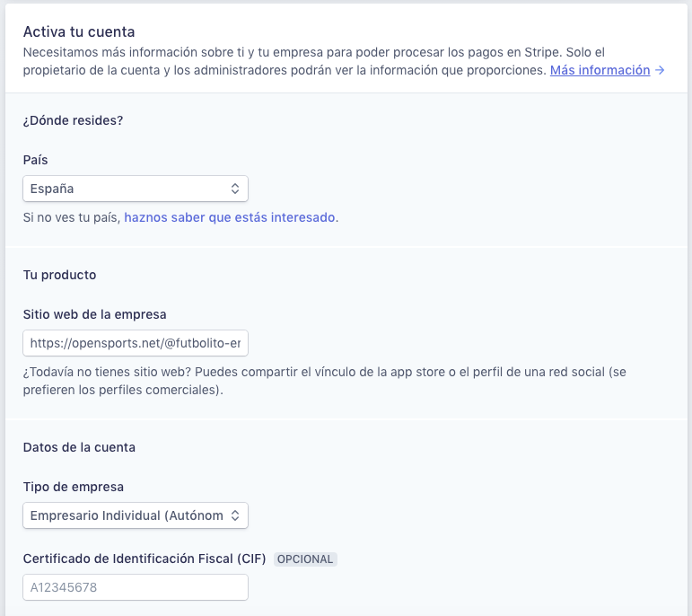
Task: Click the 'Sitio web de la empresa' label
Action: click(x=94, y=314)
